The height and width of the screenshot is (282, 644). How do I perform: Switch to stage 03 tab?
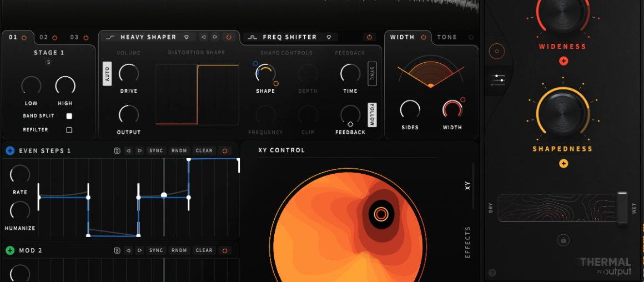tap(74, 37)
